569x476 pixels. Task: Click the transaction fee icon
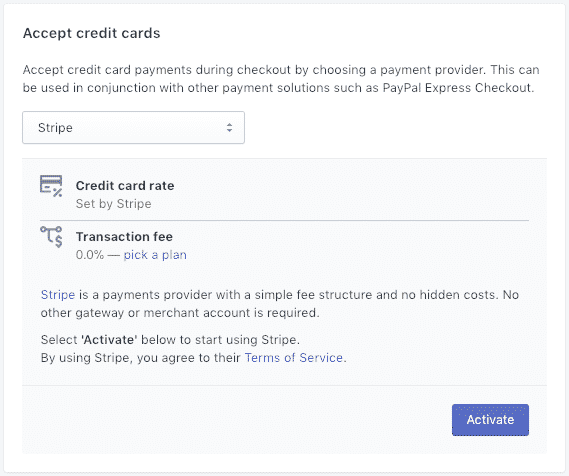(x=51, y=237)
